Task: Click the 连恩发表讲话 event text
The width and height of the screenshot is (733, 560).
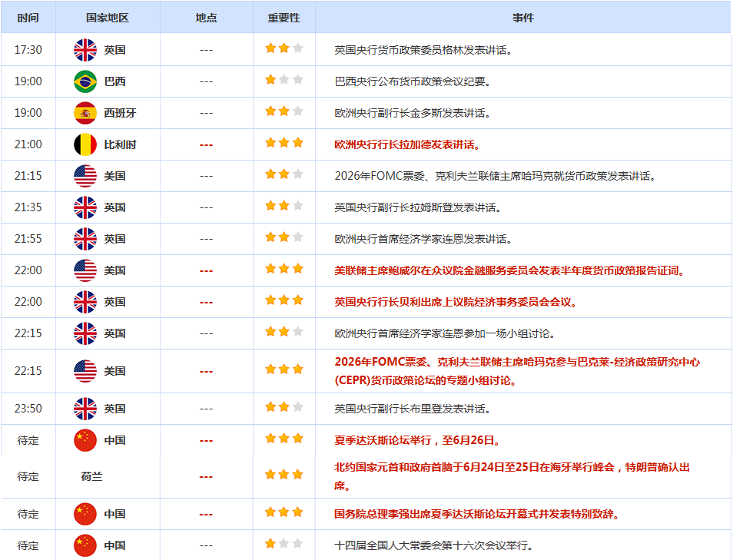Action: click(x=423, y=240)
